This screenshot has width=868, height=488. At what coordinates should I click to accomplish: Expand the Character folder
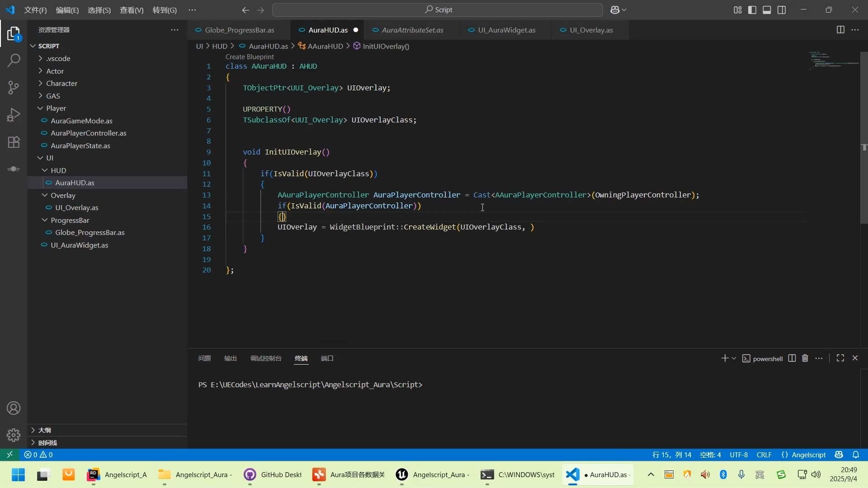point(61,84)
